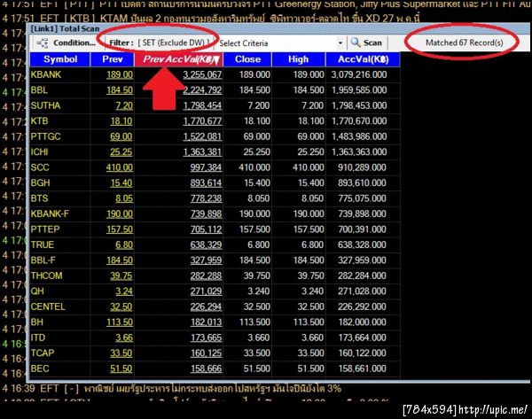The width and height of the screenshot is (532, 419).
Task: Sort by the Symbol column header
Action: 60,59
